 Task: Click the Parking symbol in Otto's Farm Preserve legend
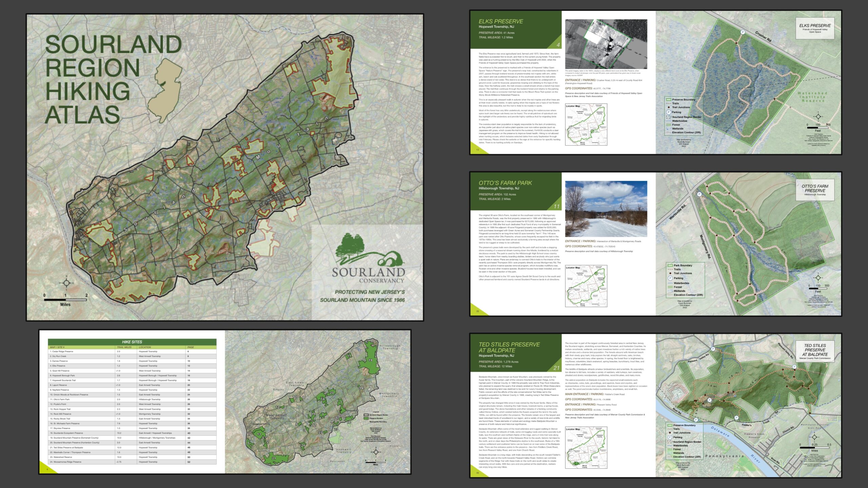click(x=670, y=278)
